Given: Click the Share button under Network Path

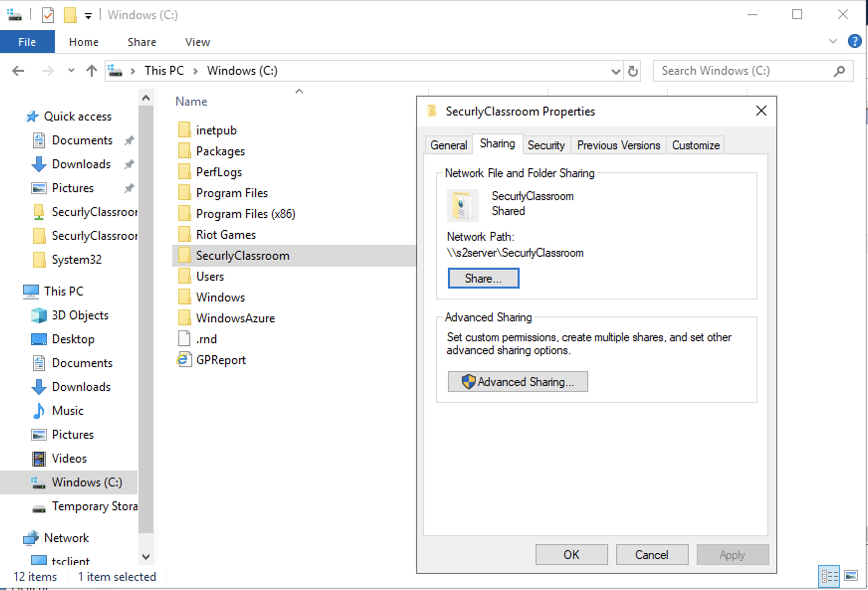Looking at the screenshot, I should click(x=483, y=278).
